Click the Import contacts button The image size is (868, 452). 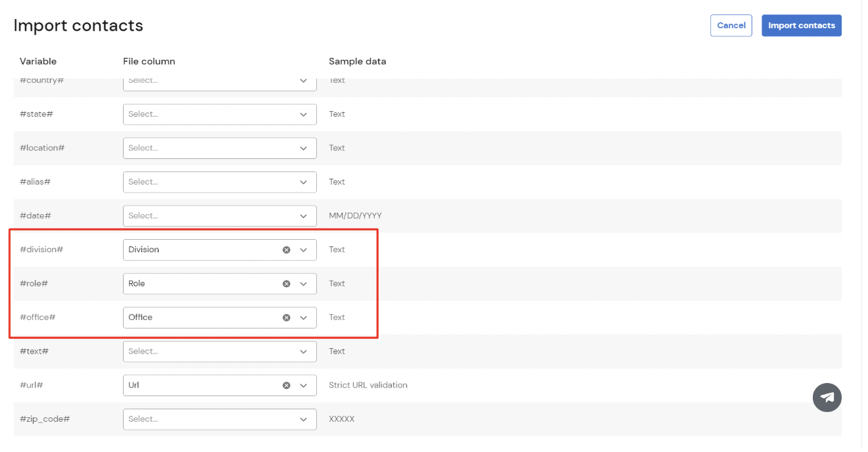point(801,25)
